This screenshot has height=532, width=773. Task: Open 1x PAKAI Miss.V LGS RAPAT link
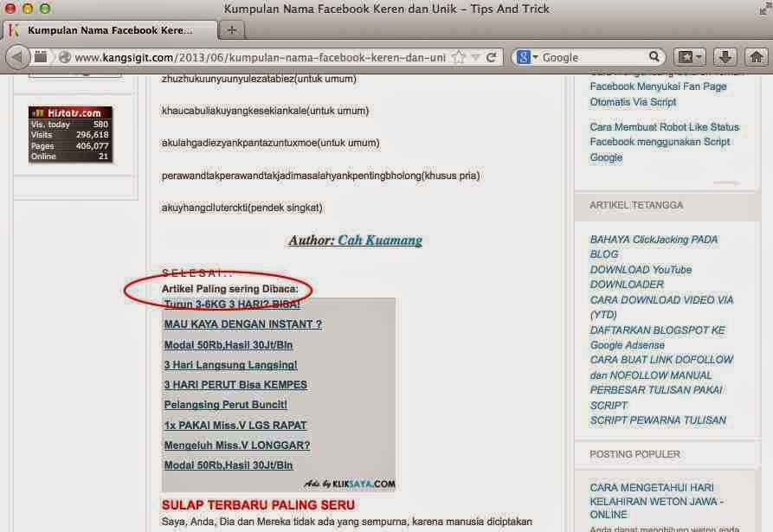(235, 425)
